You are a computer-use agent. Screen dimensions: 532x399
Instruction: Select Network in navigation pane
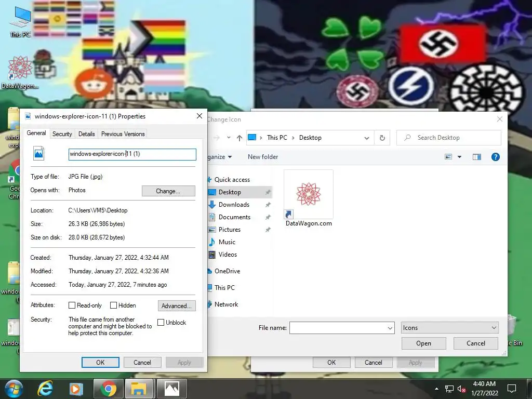pyautogui.click(x=226, y=304)
